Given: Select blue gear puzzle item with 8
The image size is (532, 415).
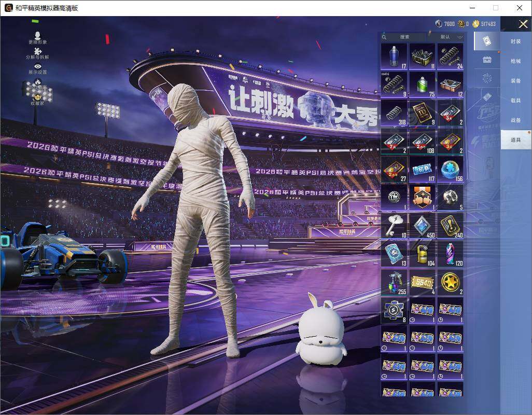Looking at the screenshot, I should tap(394, 311).
